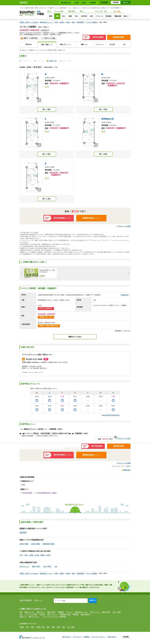The image size is (150, 644).
Task: Click 詳しく見る for plan B
Action: [x=103, y=109]
